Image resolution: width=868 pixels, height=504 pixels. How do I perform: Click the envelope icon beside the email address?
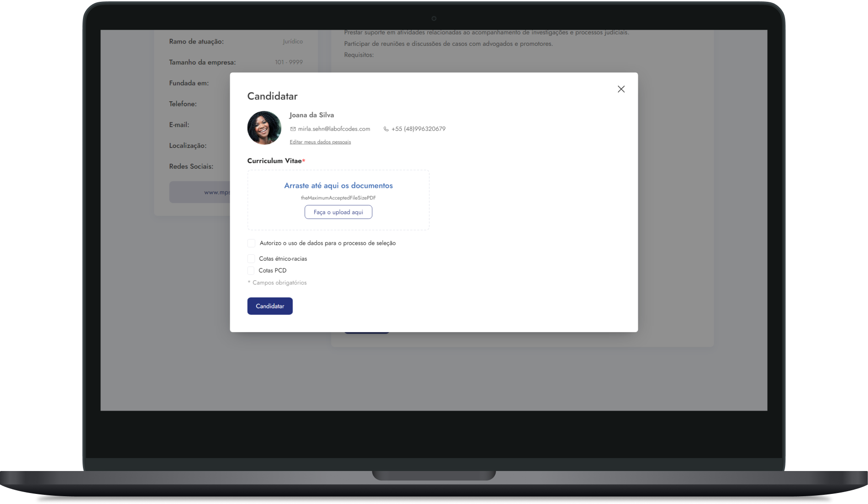[x=293, y=129]
